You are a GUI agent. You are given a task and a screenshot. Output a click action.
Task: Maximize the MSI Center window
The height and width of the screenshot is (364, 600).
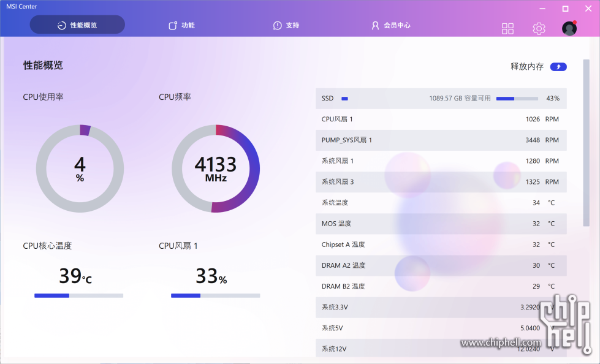pos(565,9)
